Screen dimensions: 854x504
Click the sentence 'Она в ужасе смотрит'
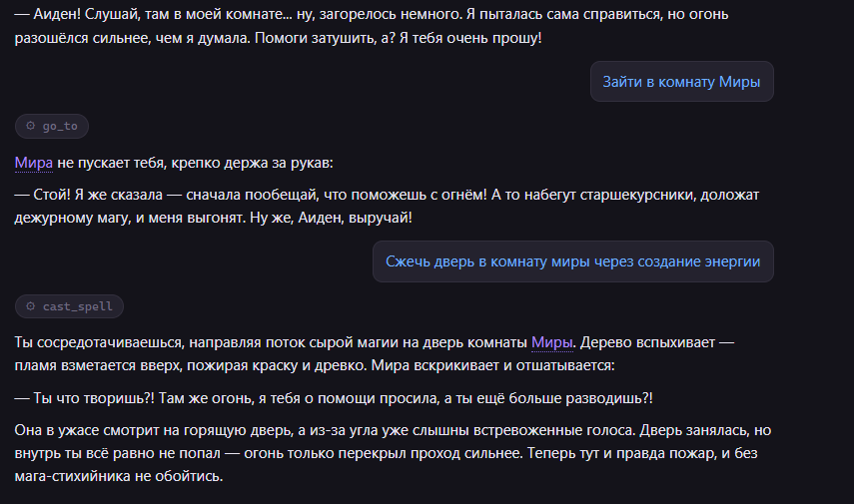[x=325, y=430]
